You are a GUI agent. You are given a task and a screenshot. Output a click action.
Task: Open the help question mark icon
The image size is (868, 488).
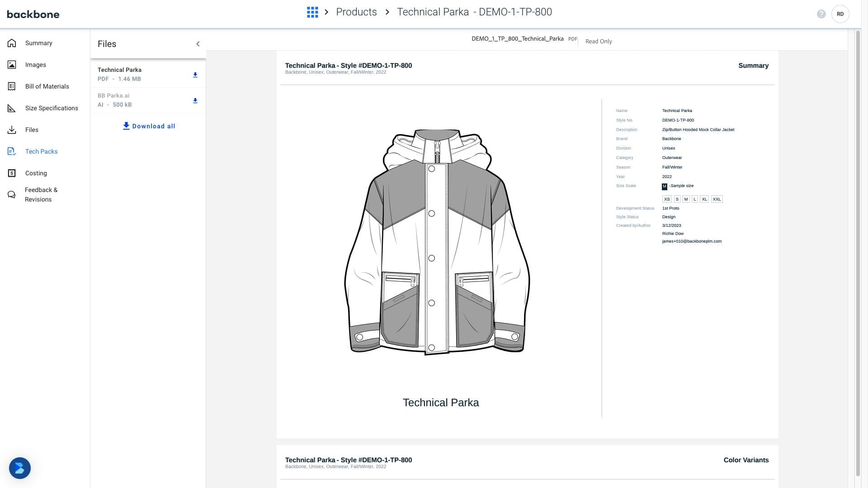point(821,14)
